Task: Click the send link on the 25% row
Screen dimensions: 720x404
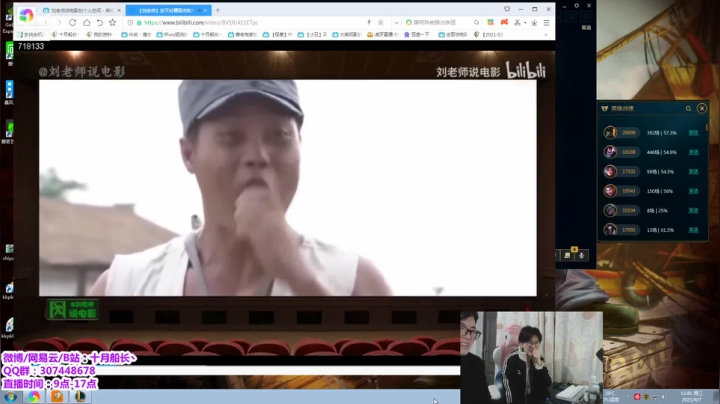Action: tap(693, 210)
